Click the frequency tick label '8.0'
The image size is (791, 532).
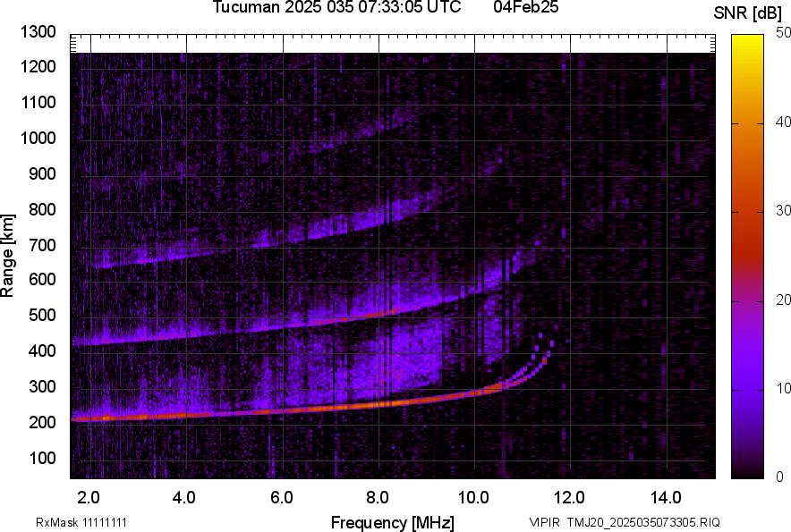[x=378, y=498]
